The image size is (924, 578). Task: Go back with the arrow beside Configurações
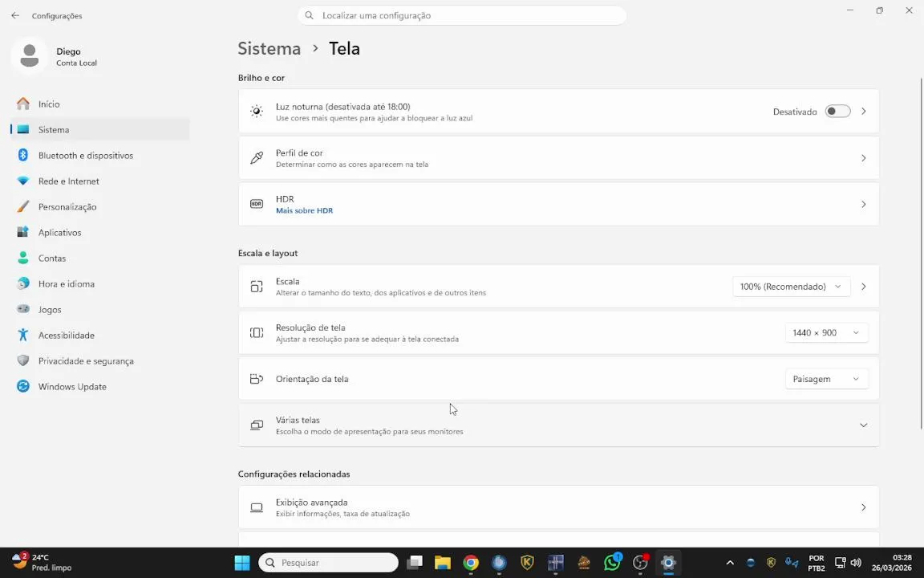pos(15,16)
